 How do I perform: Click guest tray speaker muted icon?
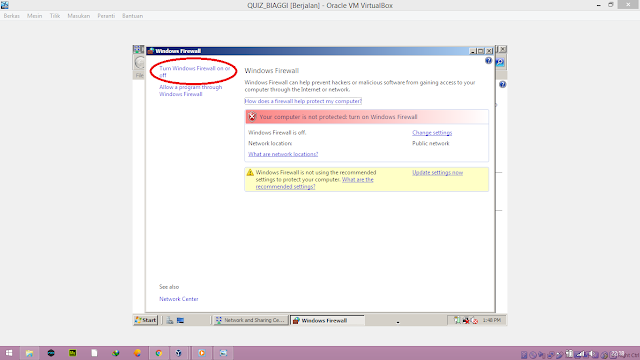pos(474,320)
